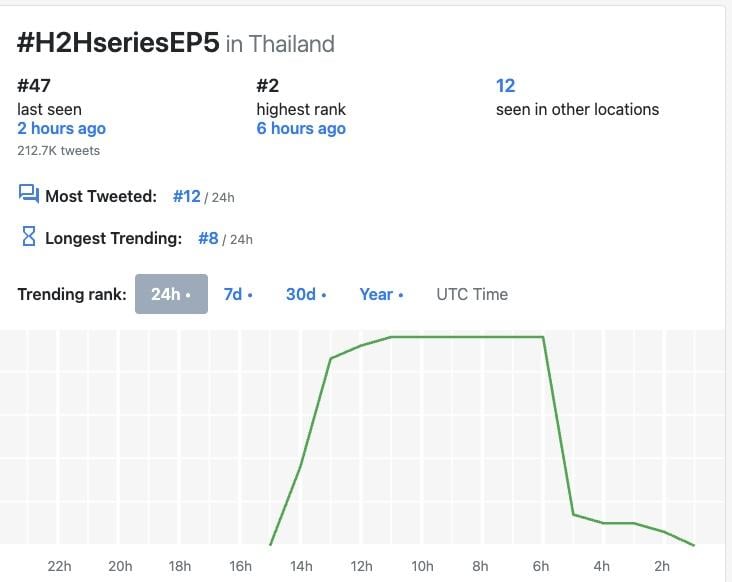Click the 22h mark on the chart axis
The height and width of the screenshot is (582, 732).
pyautogui.click(x=60, y=566)
